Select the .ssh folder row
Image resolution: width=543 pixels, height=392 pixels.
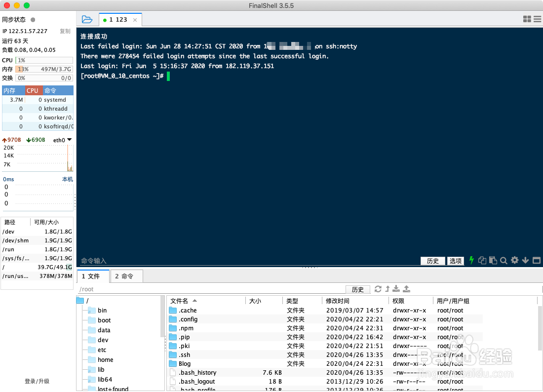click(x=325, y=354)
